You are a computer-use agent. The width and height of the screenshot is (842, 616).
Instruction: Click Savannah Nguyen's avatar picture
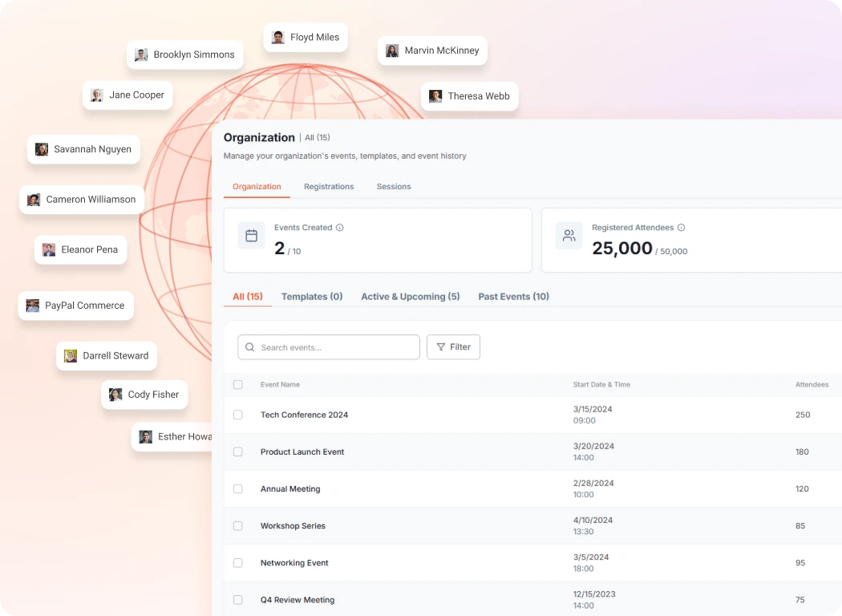click(x=41, y=149)
